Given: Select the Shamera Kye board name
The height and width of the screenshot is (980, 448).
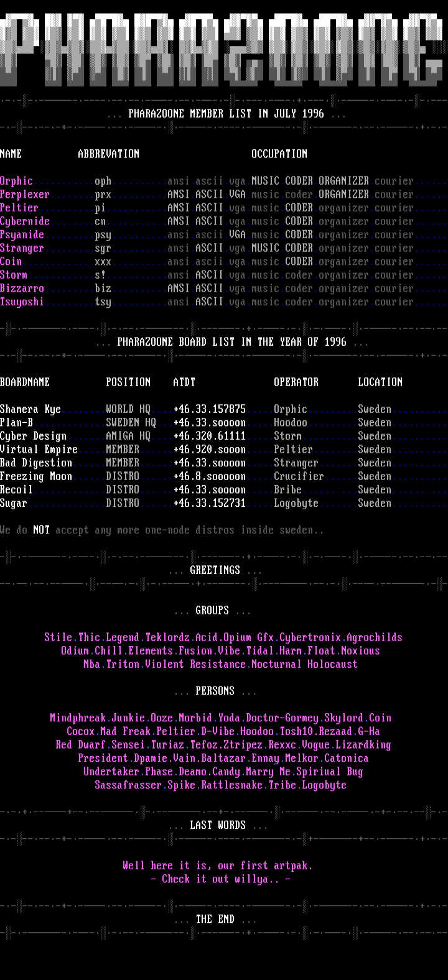Looking at the screenshot, I should (x=30, y=409).
